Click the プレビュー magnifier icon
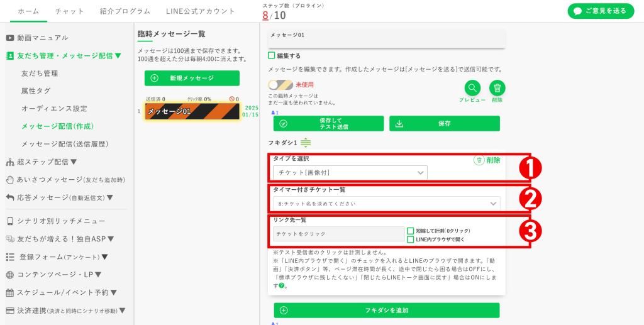The width and height of the screenshot is (644, 325). 472,88
